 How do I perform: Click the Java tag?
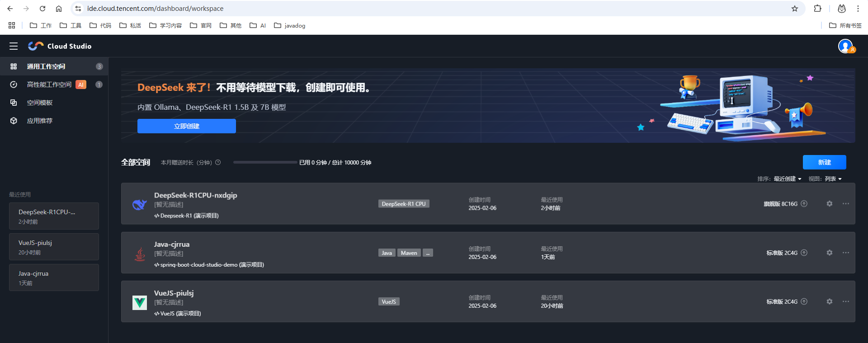click(x=387, y=253)
